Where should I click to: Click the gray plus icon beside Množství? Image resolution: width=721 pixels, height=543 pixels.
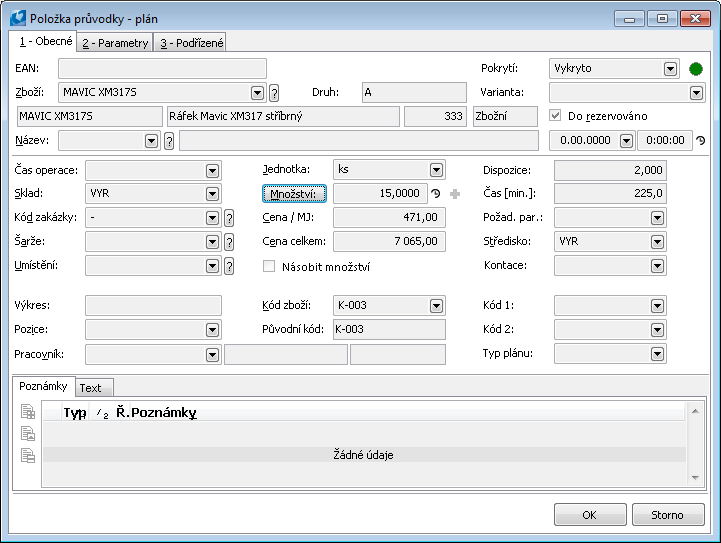(456, 194)
